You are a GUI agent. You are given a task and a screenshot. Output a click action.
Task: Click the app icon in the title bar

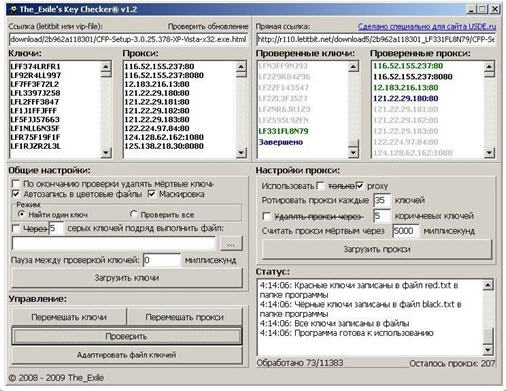[x=13, y=9]
